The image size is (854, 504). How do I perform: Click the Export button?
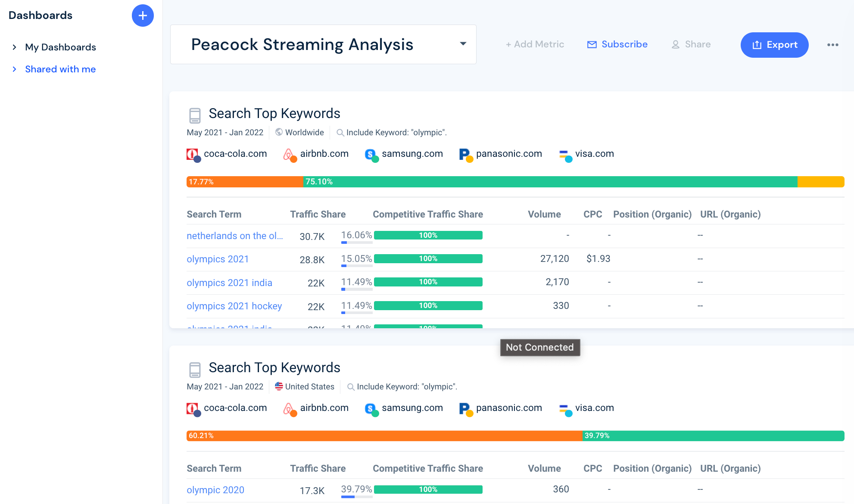point(774,44)
